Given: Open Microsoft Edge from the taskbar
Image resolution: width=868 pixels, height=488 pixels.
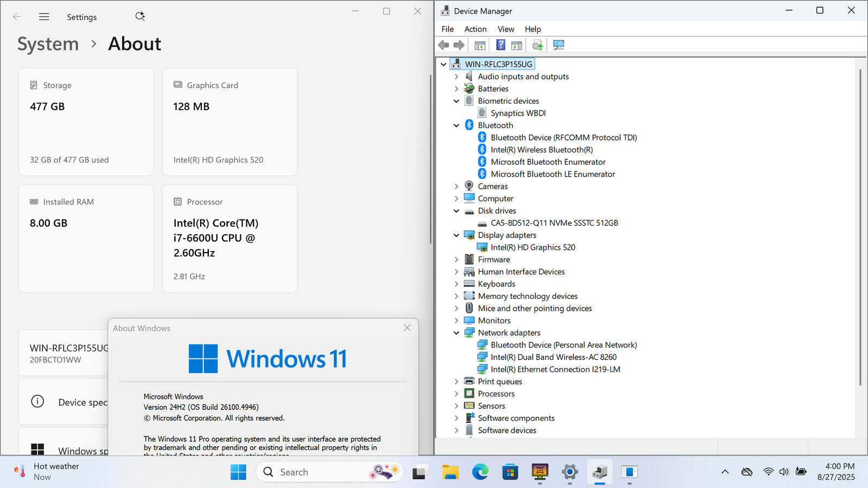Looking at the screenshot, I should (x=480, y=472).
